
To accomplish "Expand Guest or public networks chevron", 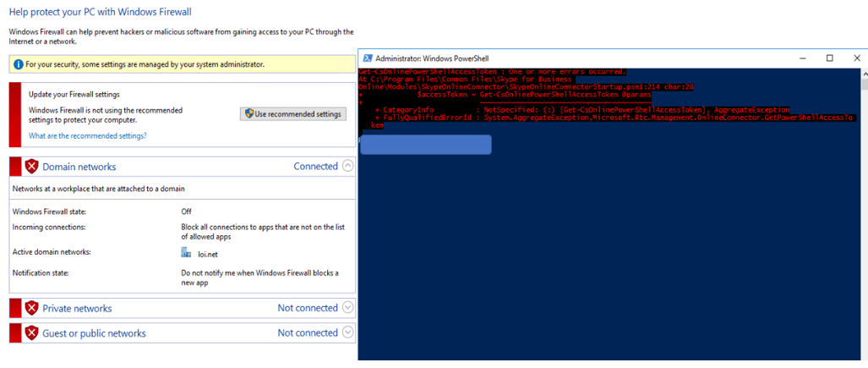I will [348, 333].
